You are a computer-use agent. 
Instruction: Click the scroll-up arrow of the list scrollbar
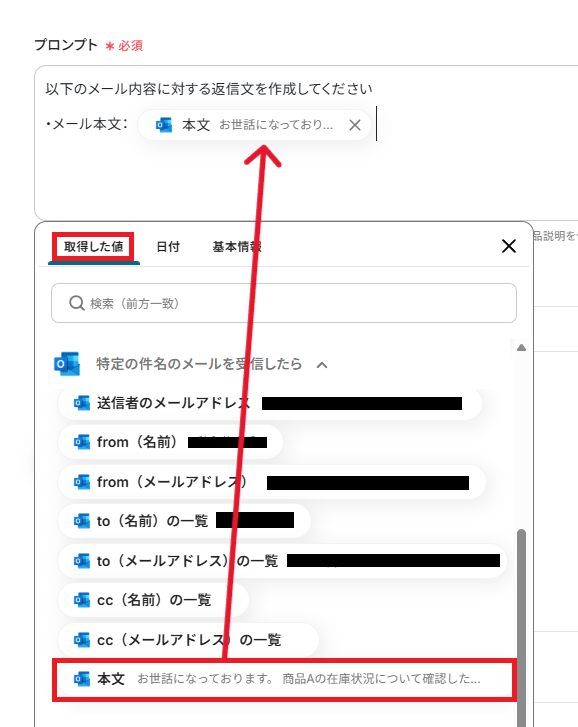[x=521, y=347]
